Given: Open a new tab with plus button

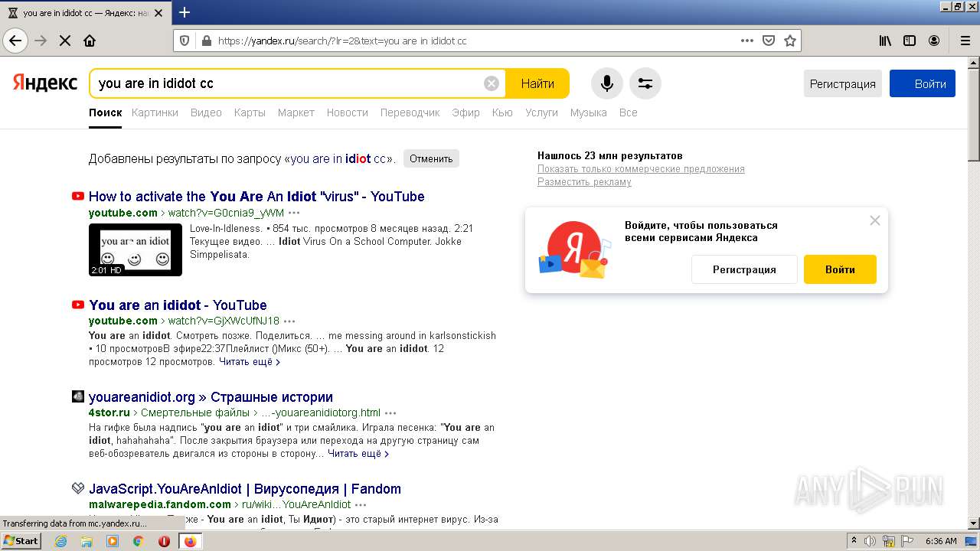Looking at the screenshot, I should tap(185, 12).
